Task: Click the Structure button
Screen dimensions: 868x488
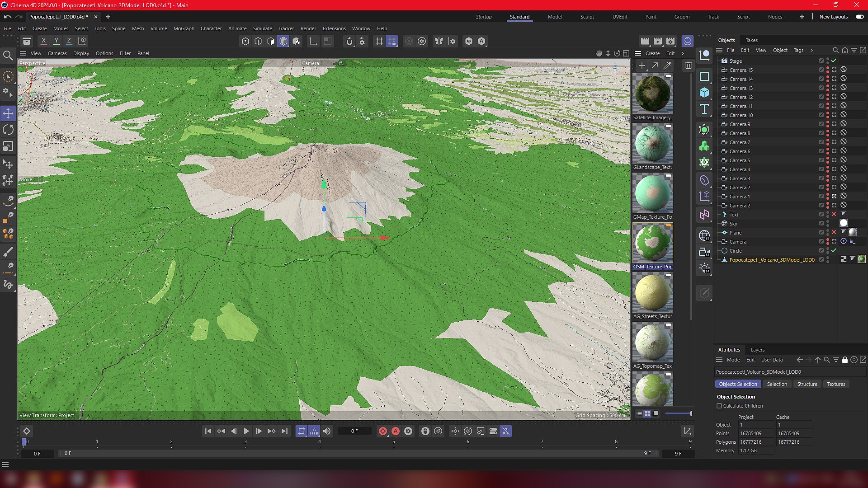Action: [x=807, y=384]
